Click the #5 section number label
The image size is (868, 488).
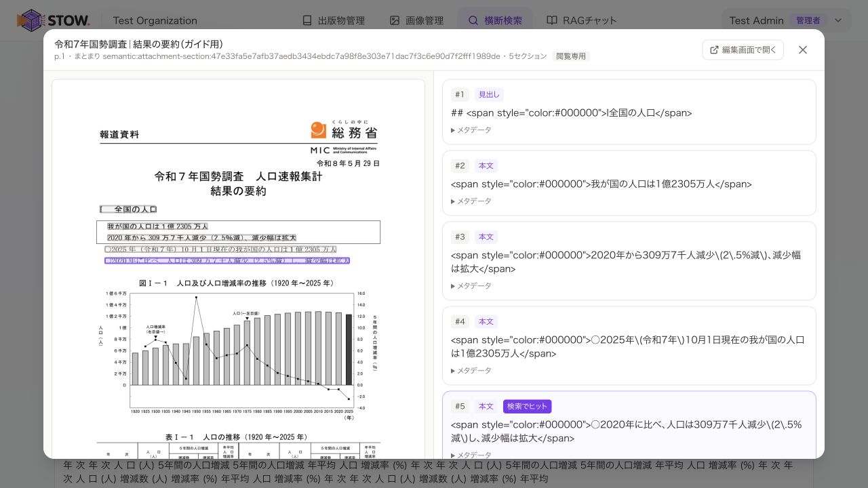tap(460, 407)
